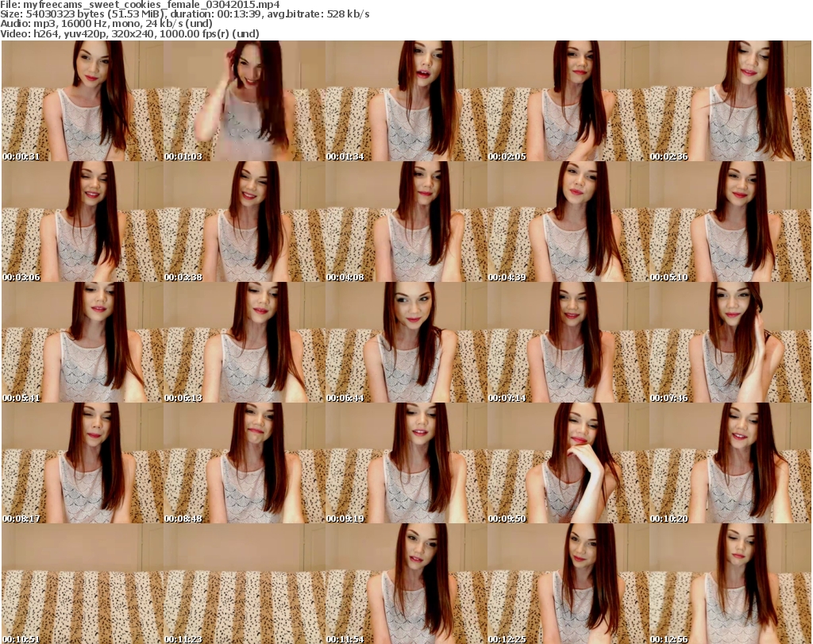
Task: Click the thumbnail stamped 00:10:20
Action: pyautogui.click(x=730, y=463)
